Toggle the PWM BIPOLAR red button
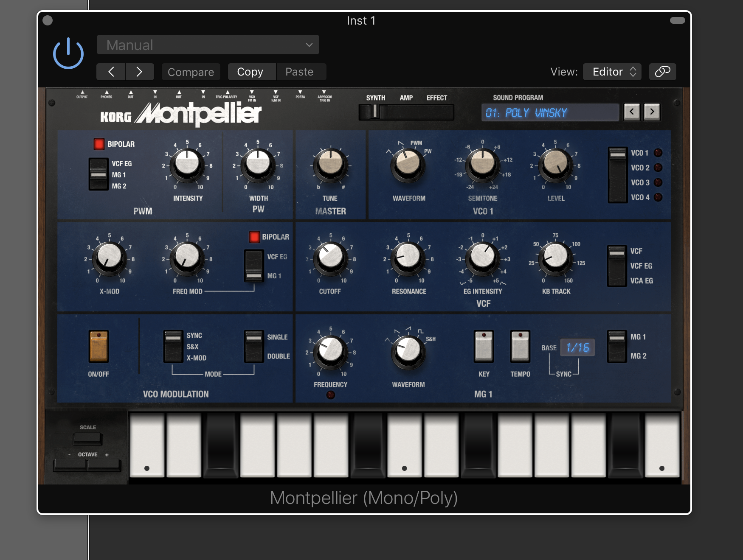The width and height of the screenshot is (743, 560). point(99,144)
